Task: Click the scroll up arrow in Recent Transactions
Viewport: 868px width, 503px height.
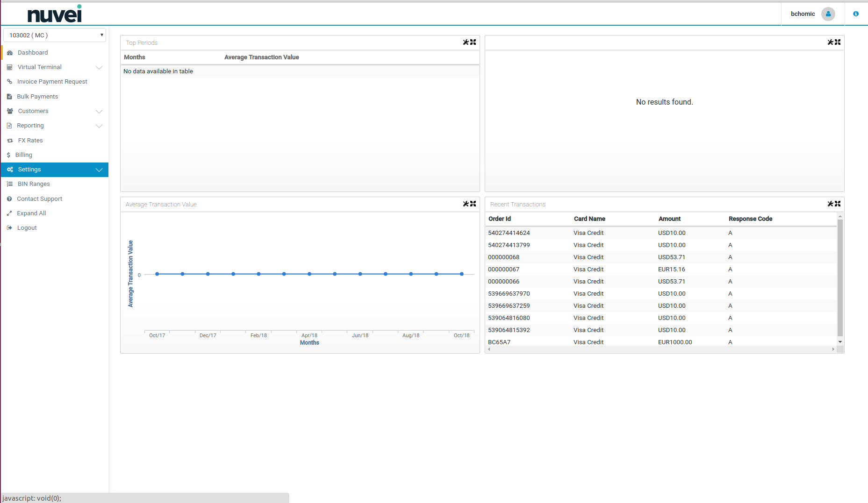Action: click(x=840, y=216)
